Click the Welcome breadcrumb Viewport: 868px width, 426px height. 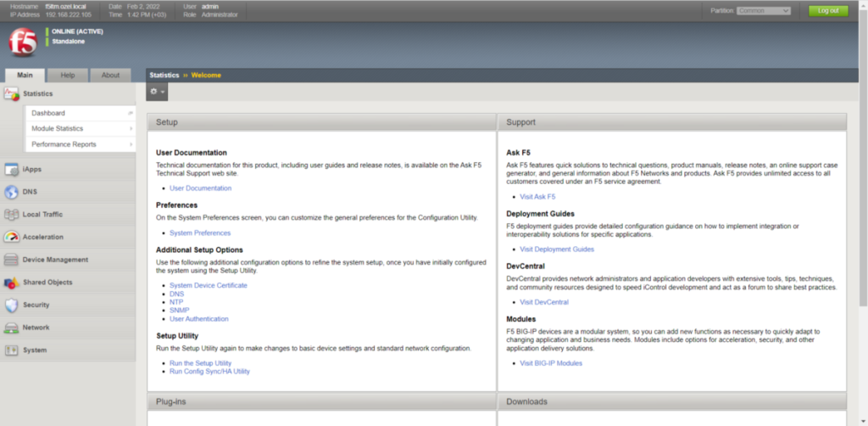(206, 76)
